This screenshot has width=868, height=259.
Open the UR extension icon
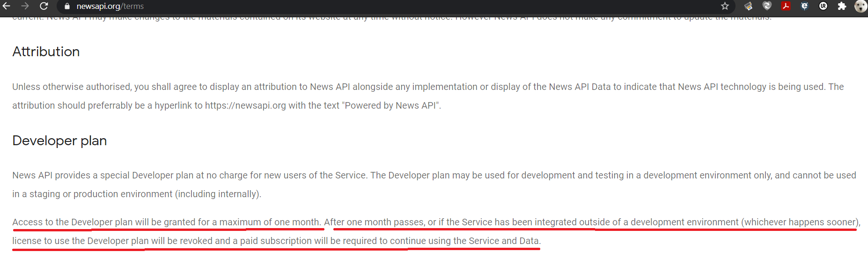823,6
